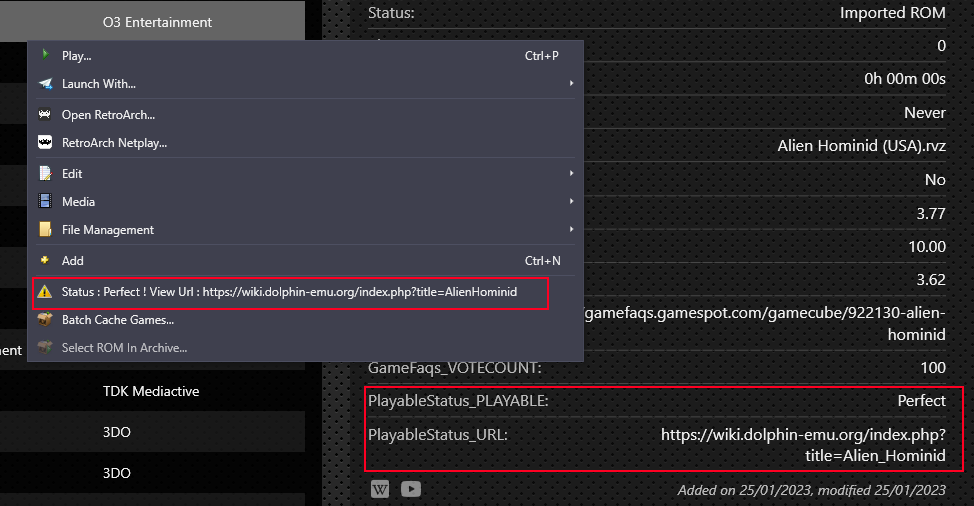Choose Open RetroArch... menu entry
Image resolution: width=974 pixels, height=506 pixels.
pyautogui.click(x=305, y=114)
